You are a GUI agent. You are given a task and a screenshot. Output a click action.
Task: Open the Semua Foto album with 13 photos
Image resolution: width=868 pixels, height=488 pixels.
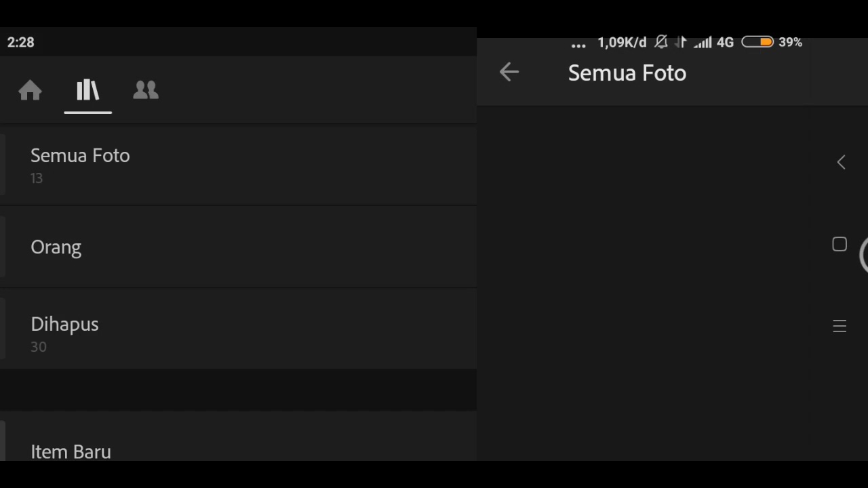tap(238, 165)
